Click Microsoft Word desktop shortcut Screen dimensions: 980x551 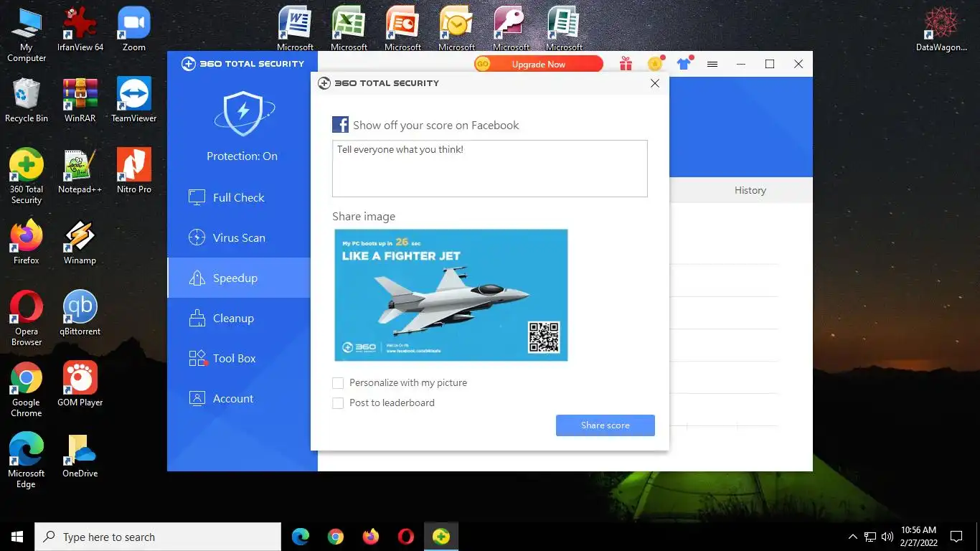click(x=295, y=29)
